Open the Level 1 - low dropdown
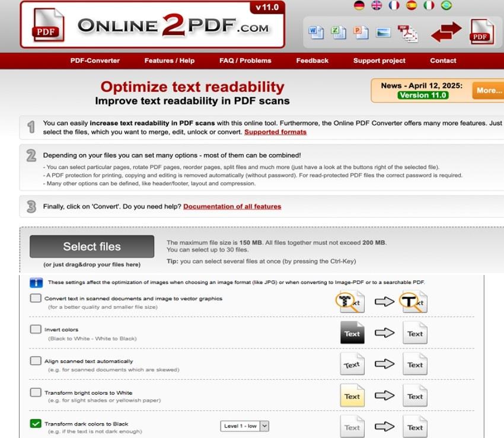 coord(245,426)
